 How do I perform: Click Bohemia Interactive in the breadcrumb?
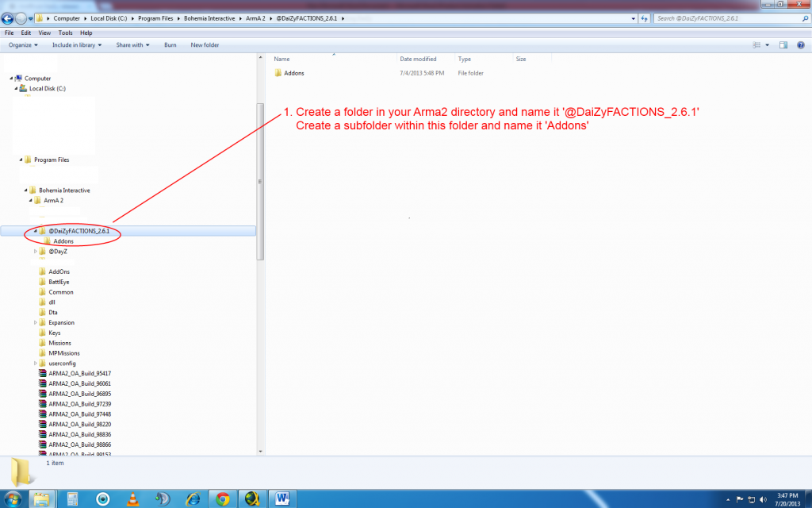[x=209, y=18]
